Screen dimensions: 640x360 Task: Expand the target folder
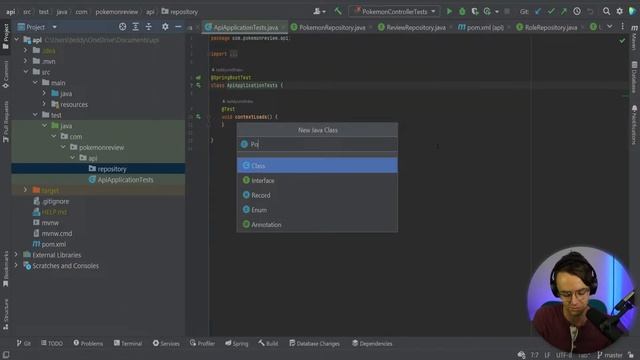[x=26, y=190]
